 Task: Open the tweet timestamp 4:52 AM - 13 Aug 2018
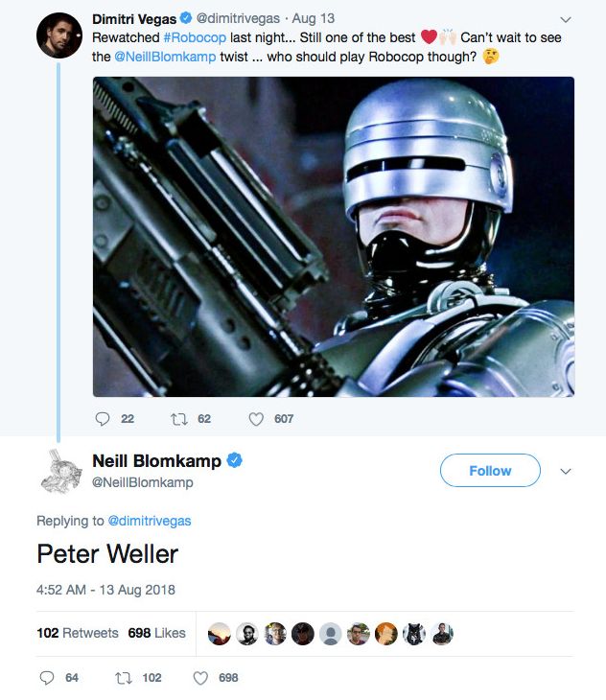pyautogui.click(x=105, y=590)
